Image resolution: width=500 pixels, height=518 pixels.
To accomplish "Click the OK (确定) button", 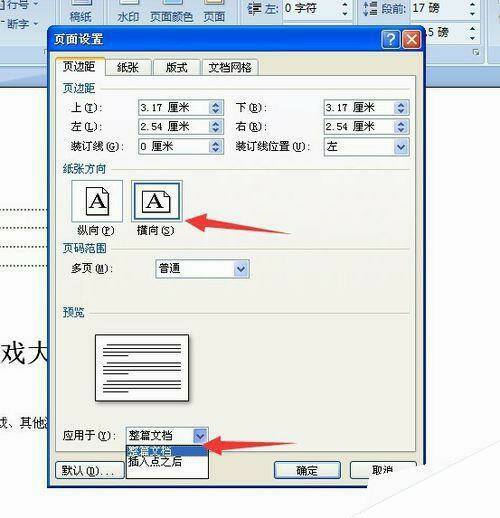I will [307, 470].
